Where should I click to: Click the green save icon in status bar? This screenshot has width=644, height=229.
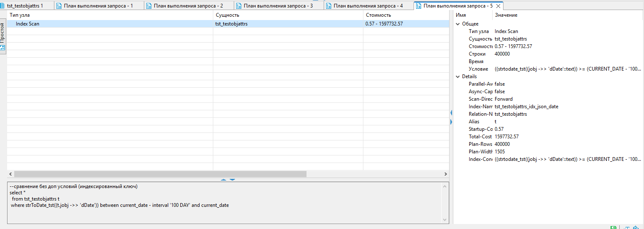pyautogui.click(x=613, y=228)
